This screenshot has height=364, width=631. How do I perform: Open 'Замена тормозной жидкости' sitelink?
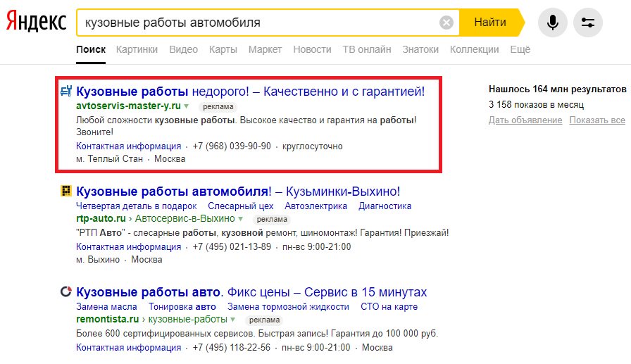[288, 306]
